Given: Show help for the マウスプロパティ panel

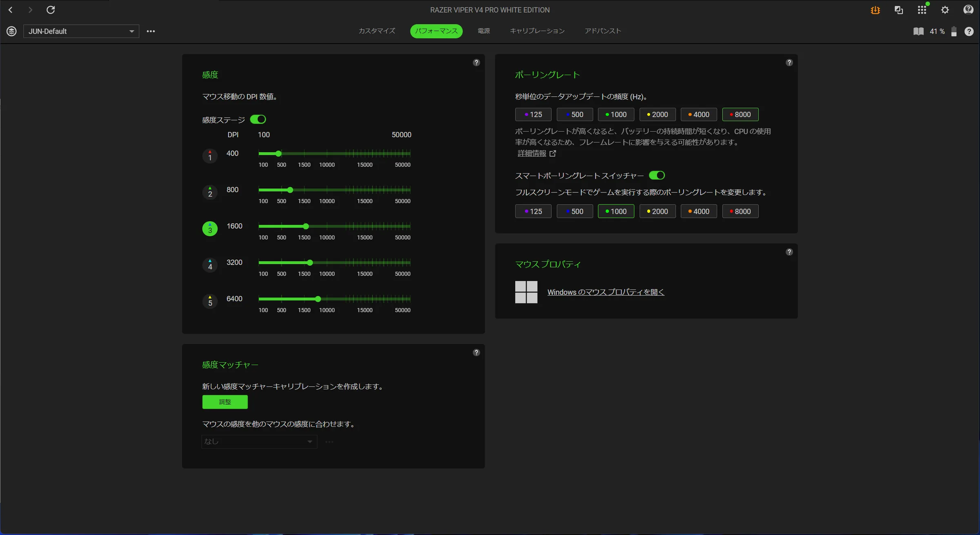Looking at the screenshot, I should point(789,252).
